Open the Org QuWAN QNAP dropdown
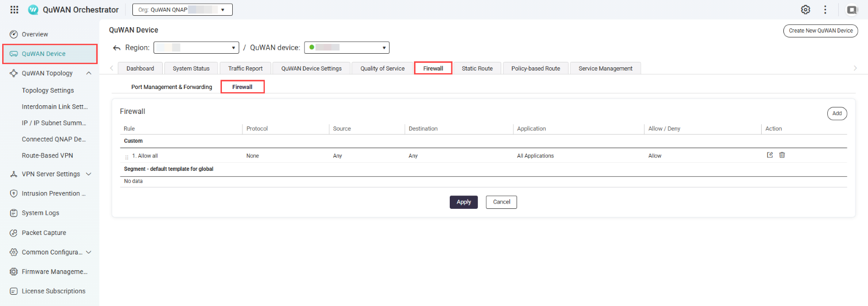This screenshot has width=868, height=306. tap(182, 10)
